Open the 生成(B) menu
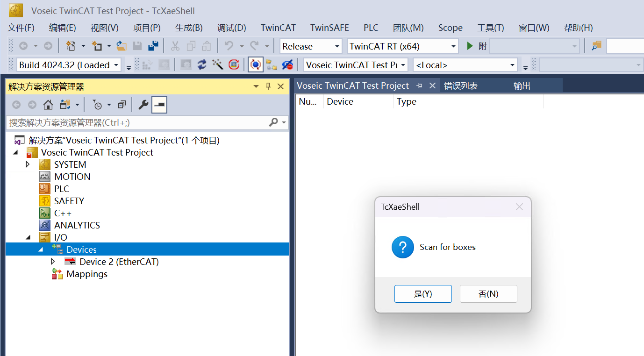The height and width of the screenshot is (356, 644). click(189, 28)
